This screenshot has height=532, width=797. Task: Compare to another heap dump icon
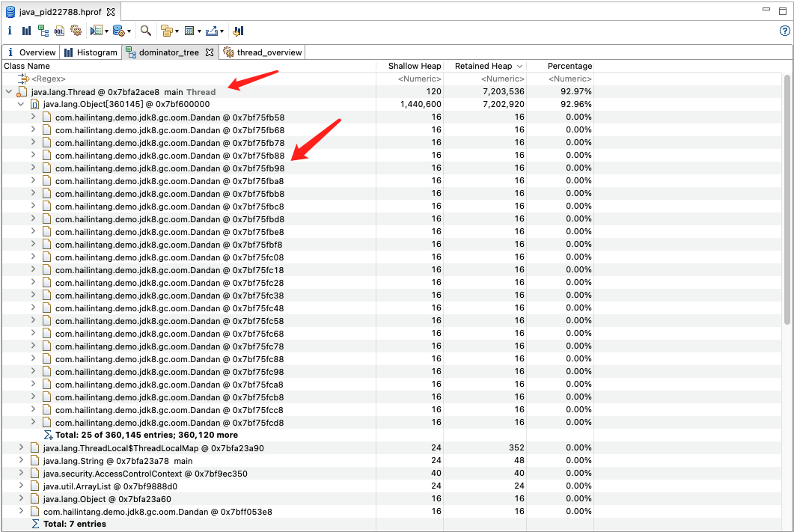point(239,31)
